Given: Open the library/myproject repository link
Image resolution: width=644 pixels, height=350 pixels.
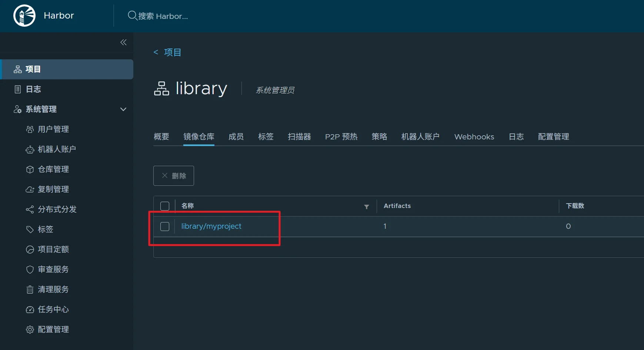Looking at the screenshot, I should (211, 226).
